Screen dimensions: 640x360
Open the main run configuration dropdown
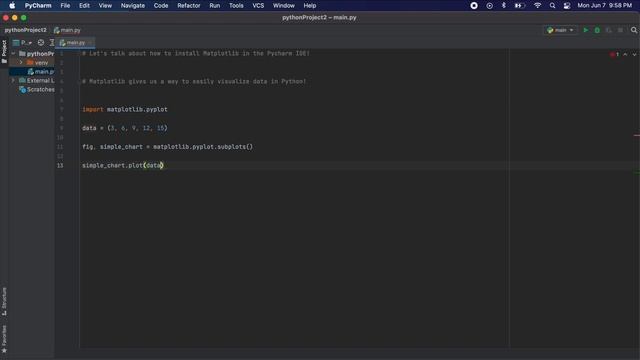[560, 30]
